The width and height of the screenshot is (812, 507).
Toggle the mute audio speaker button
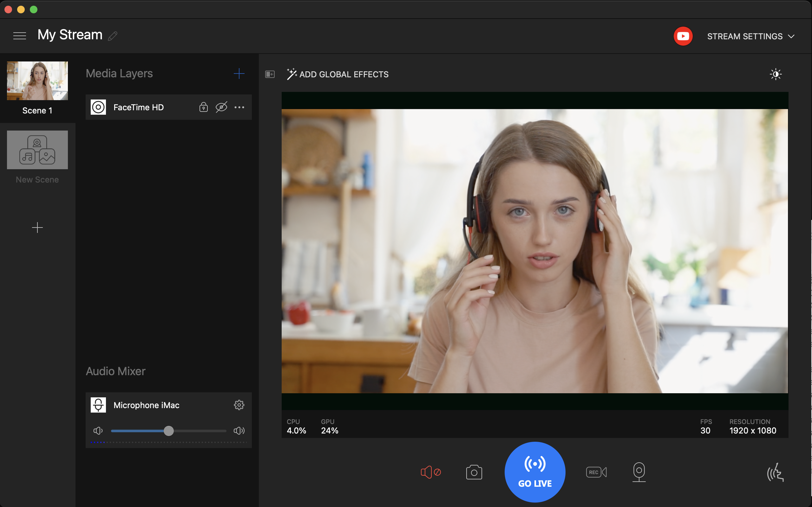pyautogui.click(x=430, y=472)
